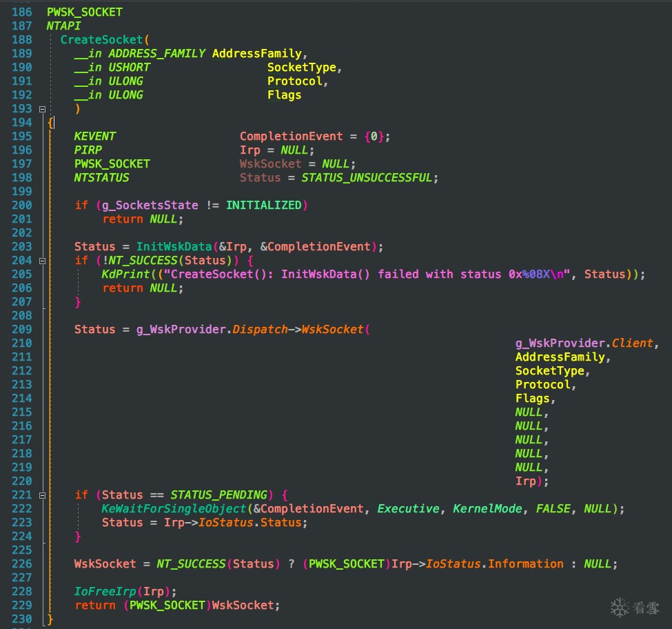
Task: Click line number 209 in gutter
Action: (22, 329)
